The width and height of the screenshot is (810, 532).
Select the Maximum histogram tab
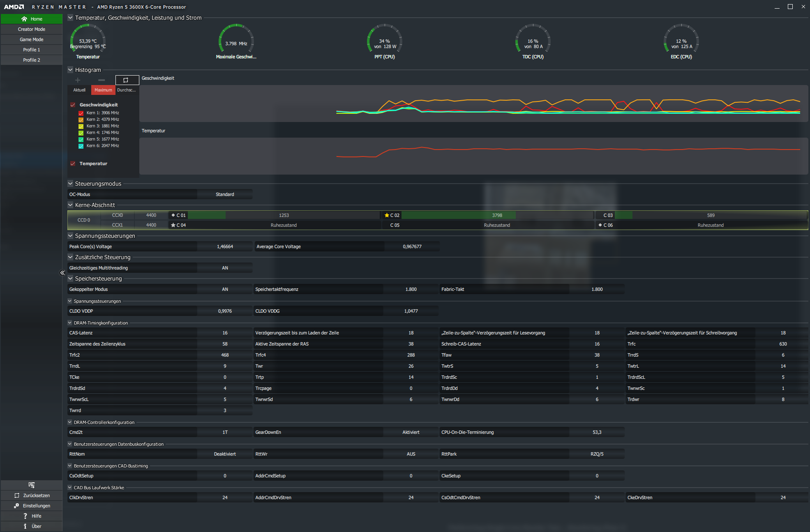point(103,90)
